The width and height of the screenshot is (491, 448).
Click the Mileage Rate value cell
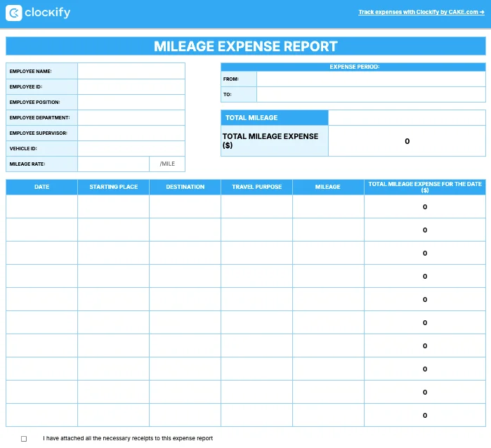click(113, 164)
